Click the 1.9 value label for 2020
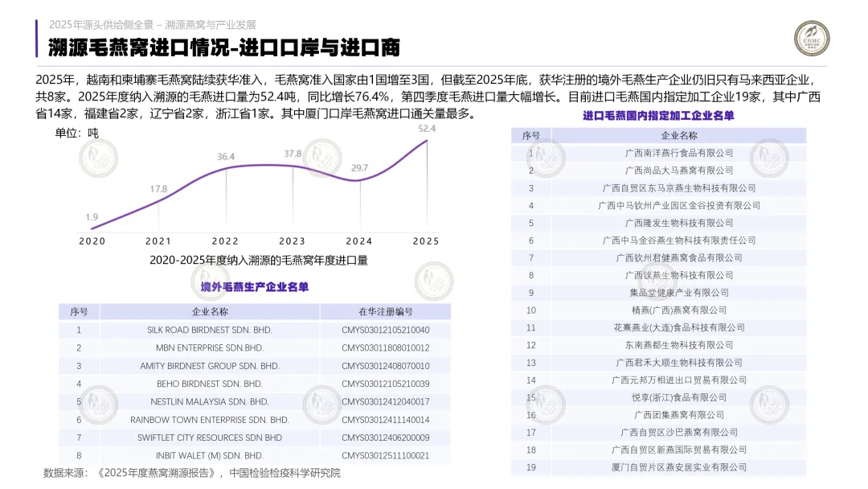Screen dimensions: 868x489 click(x=92, y=217)
